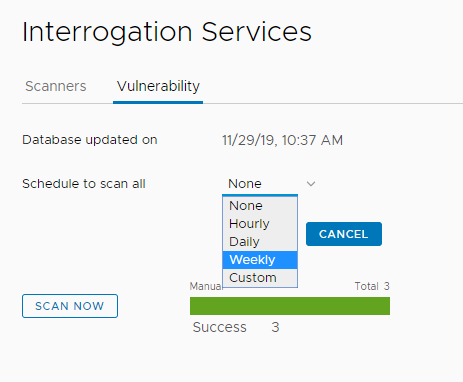
Task: Click the number 3 beside Success
Action: 275,327
